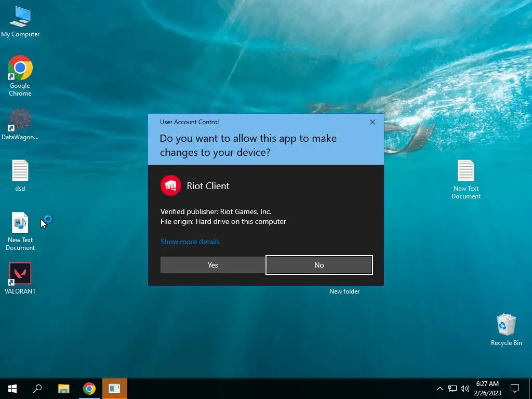Select the media New Text Document on left
This screenshot has height=399, width=532.
pyautogui.click(x=20, y=231)
